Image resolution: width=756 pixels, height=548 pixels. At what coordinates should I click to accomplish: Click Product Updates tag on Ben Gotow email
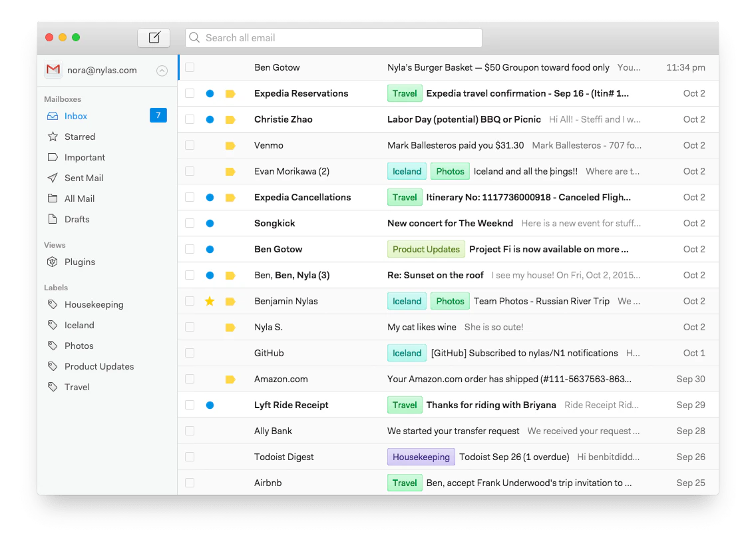[426, 250]
